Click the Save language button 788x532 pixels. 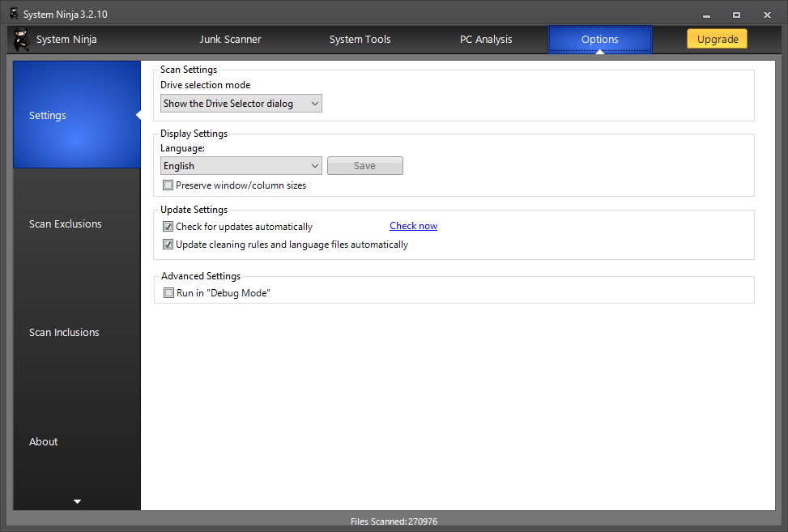pyautogui.click(x=365, y=166)
